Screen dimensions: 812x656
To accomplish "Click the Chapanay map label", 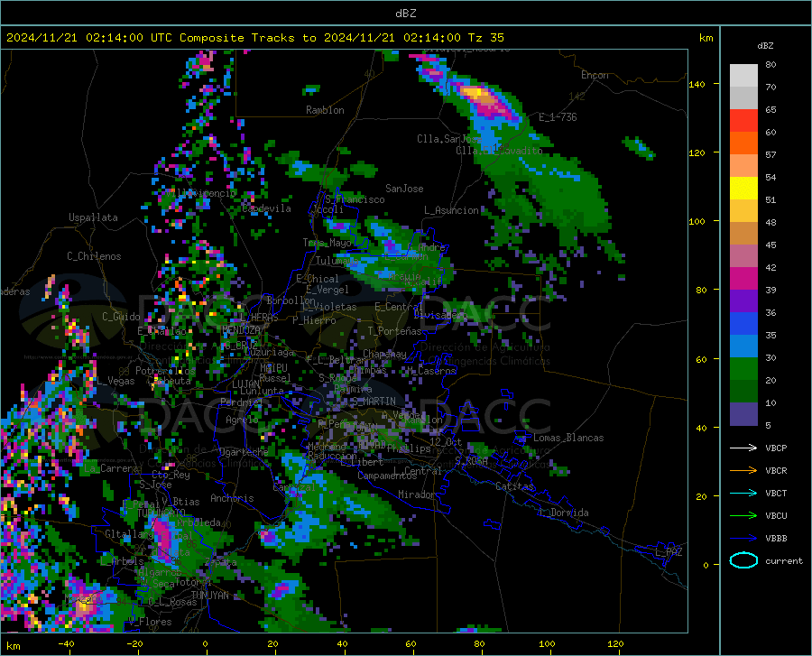I will click(x=384, y=354).
